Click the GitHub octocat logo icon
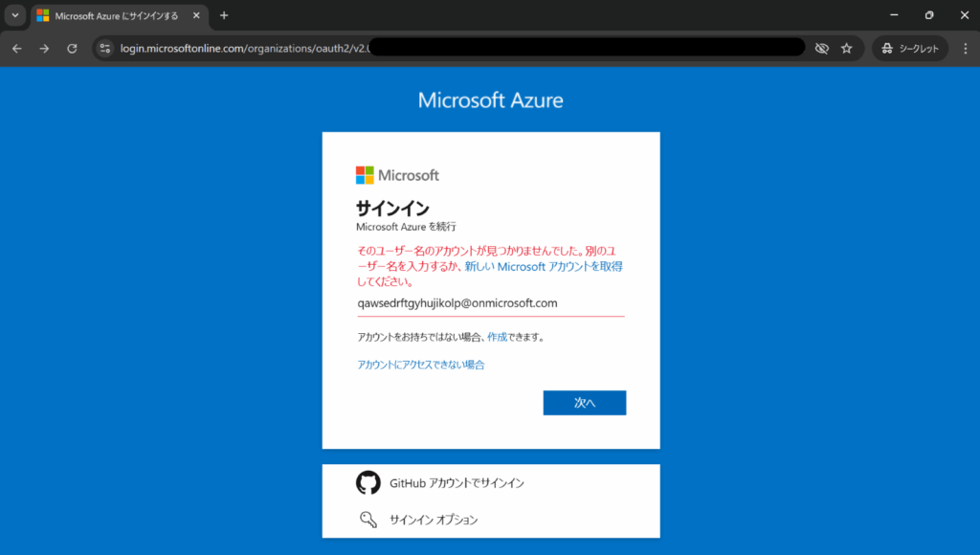 coord(368,483)
